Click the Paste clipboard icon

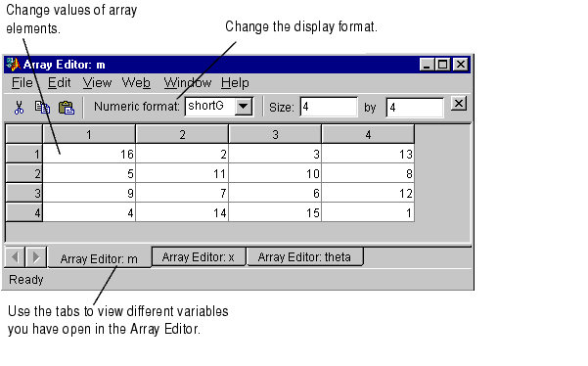[x=67, y=108]
